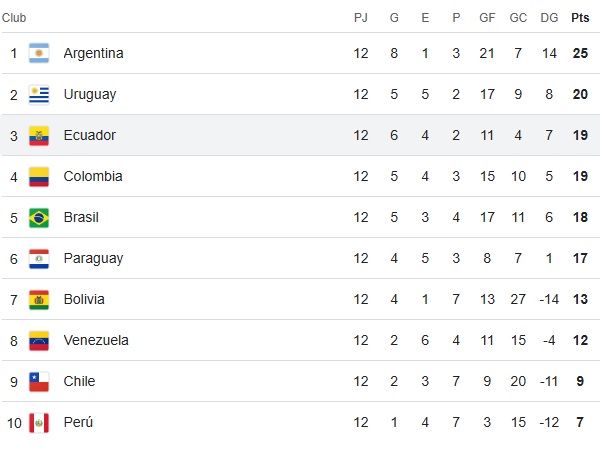Click the Brasil flag icon
This screenshot has width=600, height=450.
39,217
